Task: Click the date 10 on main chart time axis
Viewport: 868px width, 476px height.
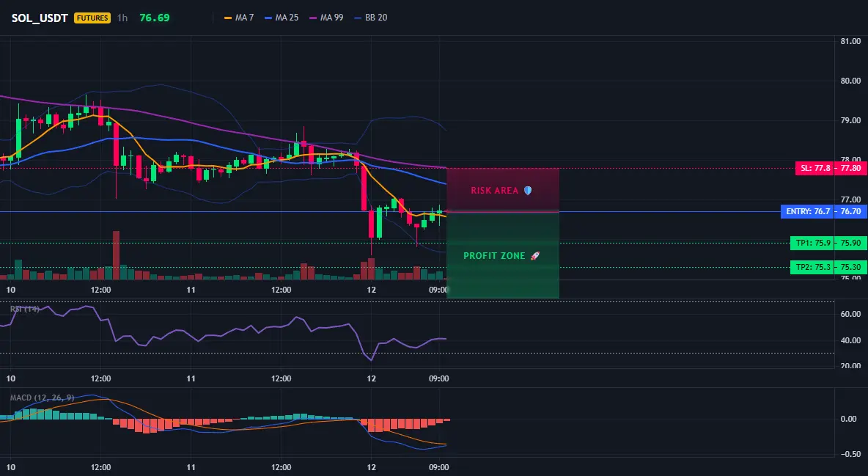Action: [x=10, y=290]
